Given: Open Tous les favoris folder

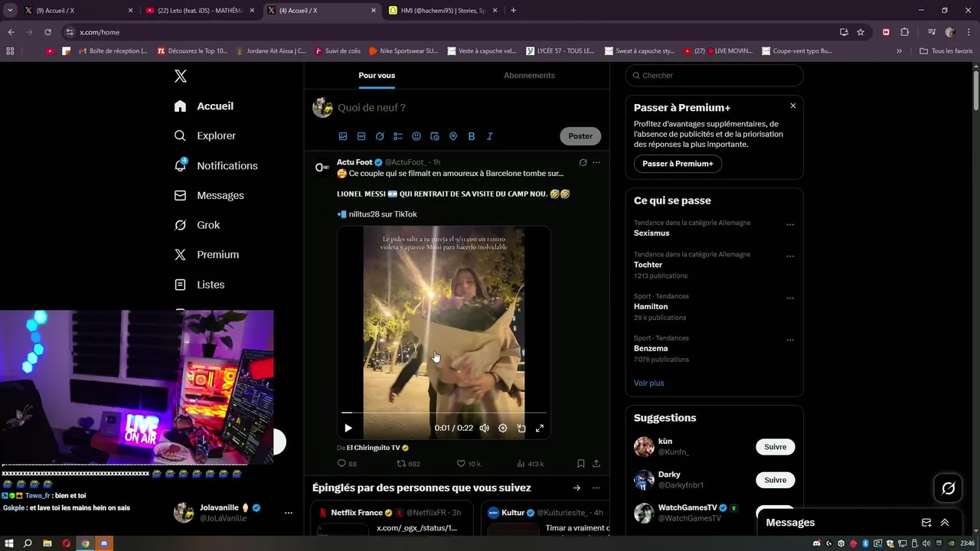Looking at the screenshot, I should 946,51.
